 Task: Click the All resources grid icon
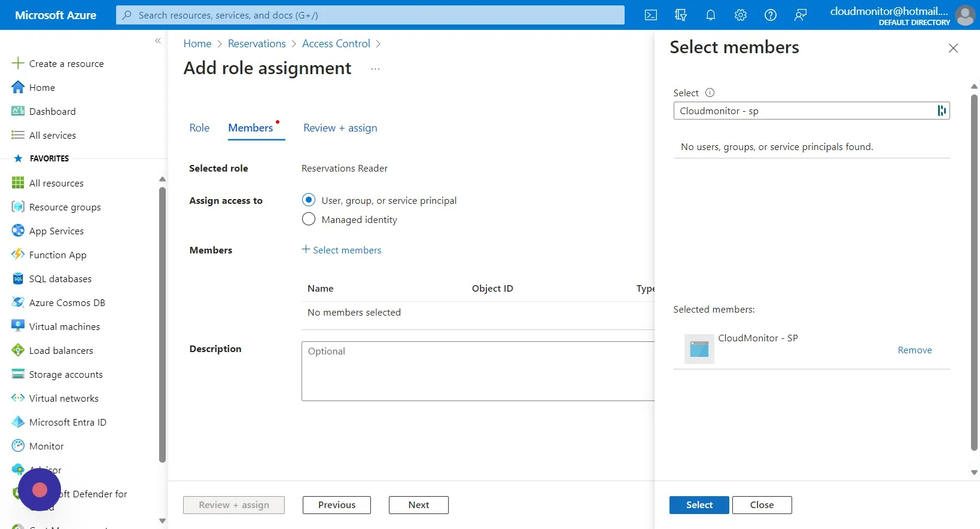18,183
